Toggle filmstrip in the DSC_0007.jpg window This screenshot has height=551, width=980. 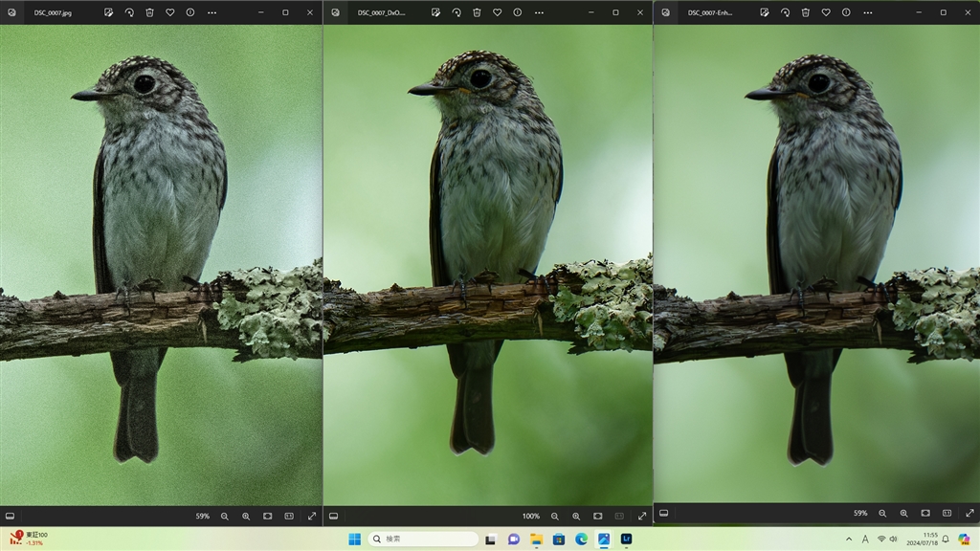pos(11,516)
